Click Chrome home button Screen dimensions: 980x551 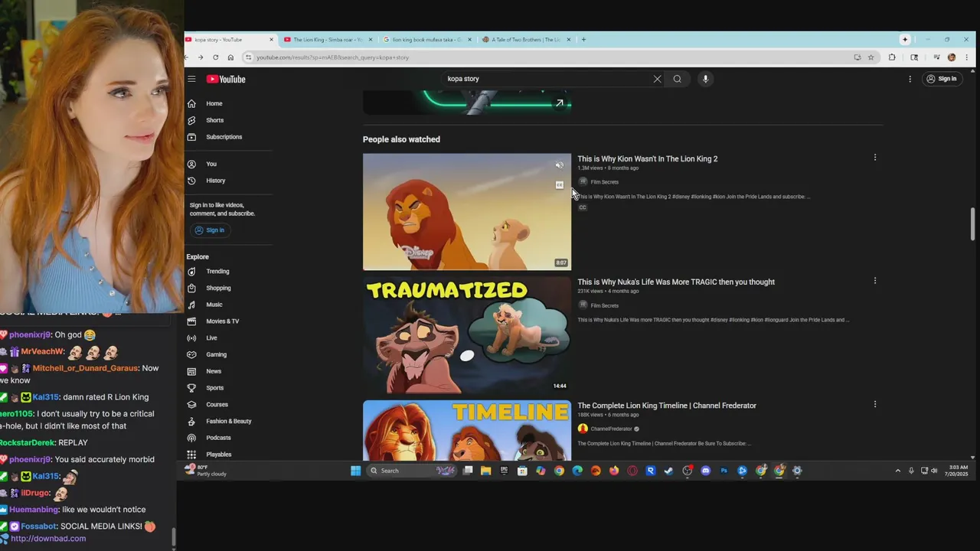tap(230, 57)
